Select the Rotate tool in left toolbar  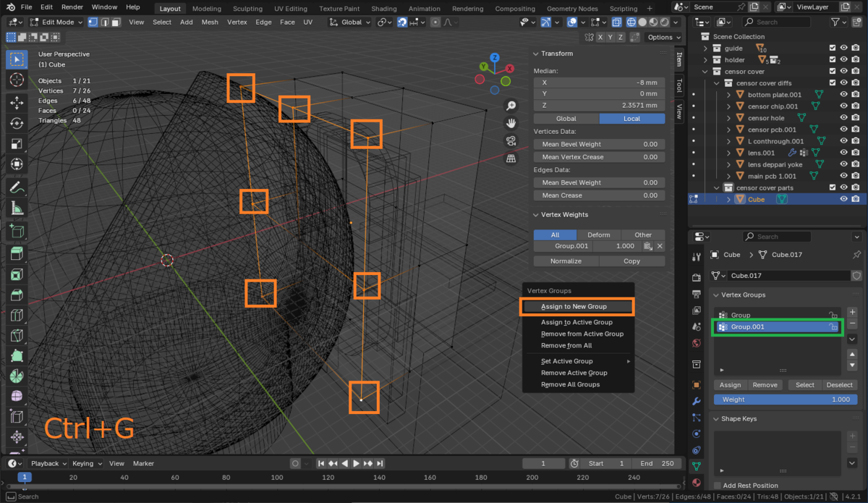pos(17,124)
